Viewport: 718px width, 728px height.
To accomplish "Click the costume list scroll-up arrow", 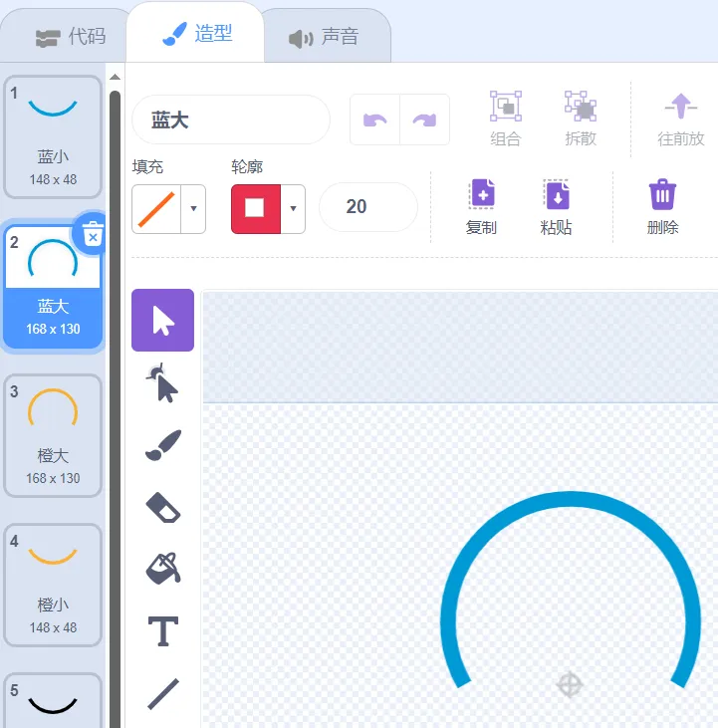I will 116,77.
